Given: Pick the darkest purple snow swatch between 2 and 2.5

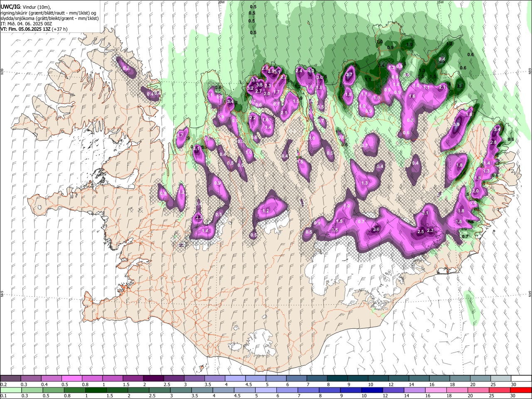Looking at the screenshot, I should 153,378.
